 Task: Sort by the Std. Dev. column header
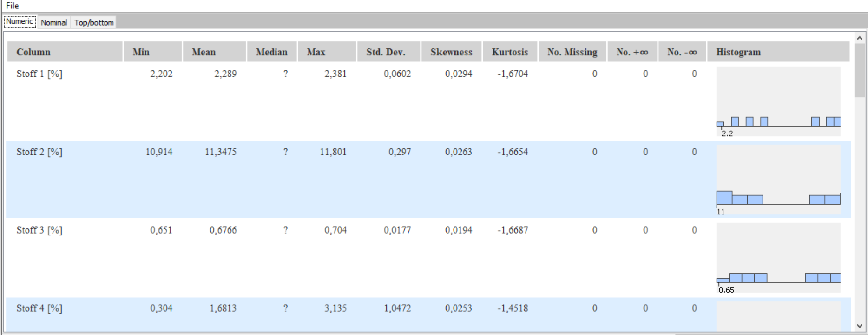tap(388, 52)
